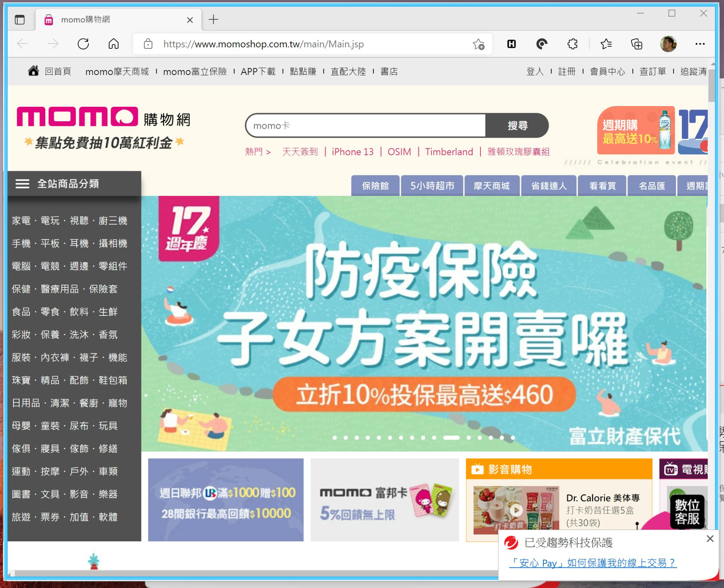
Task: Open 電腦 category in sidebar
Action: tap(21, 266)
